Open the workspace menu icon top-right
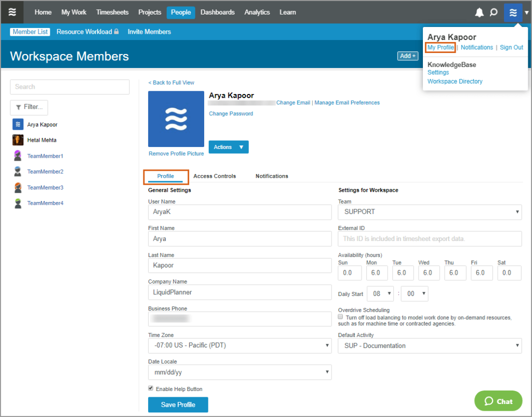Image resolution: width=532 pixels, height=417 pixels. pos(513,12)
